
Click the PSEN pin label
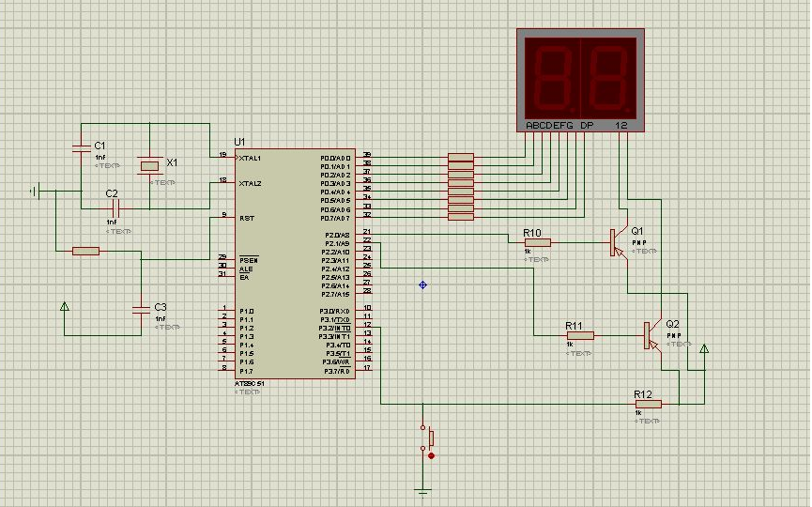[x=249, y=260]
